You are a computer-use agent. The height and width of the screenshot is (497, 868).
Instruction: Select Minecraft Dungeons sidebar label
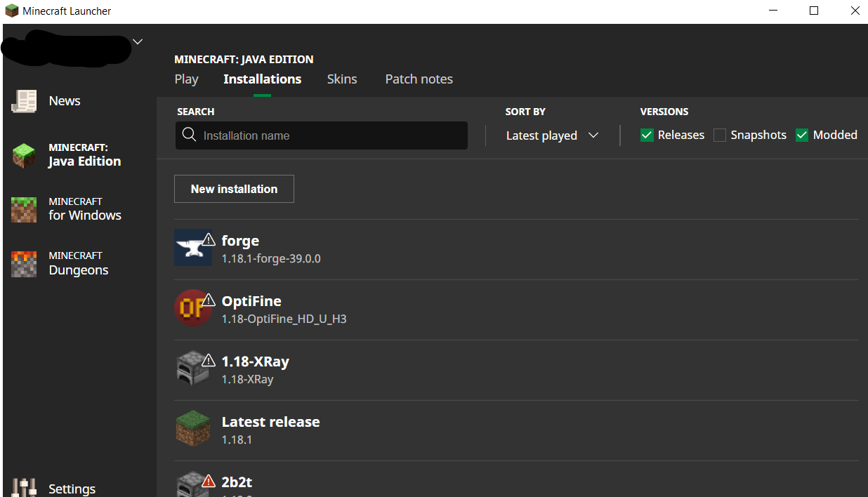[x=79, y=263]
